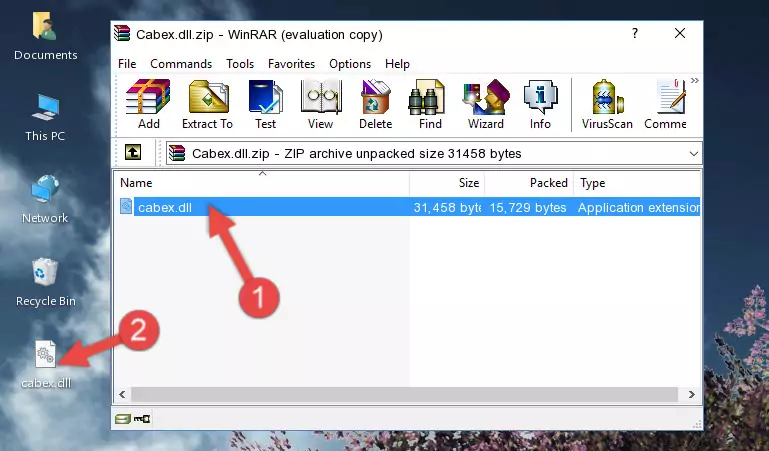Select the Recycle Bin desktop icon
This screenshot has height=451, width=769.
click(x=46, y=282)
